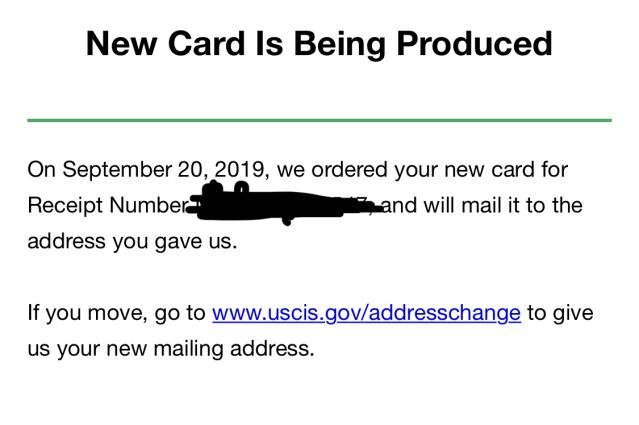Click the date 'September 20, 2019'
Screen dimensions: 639x425
pos(165,170)
